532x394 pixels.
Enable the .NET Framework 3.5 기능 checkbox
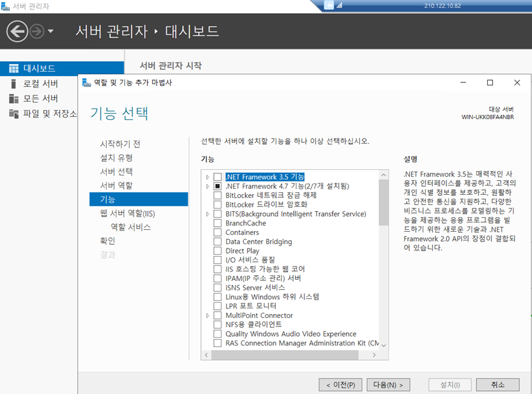tap(218, 177)
